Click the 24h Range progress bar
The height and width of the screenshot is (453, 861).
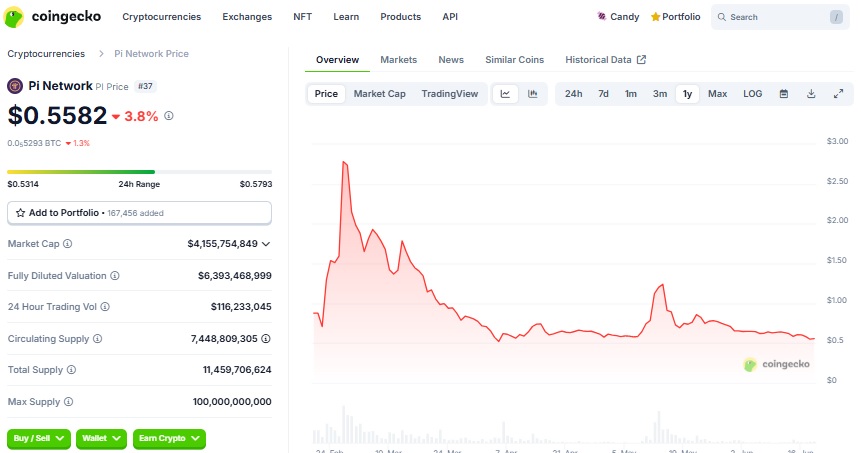139,172
